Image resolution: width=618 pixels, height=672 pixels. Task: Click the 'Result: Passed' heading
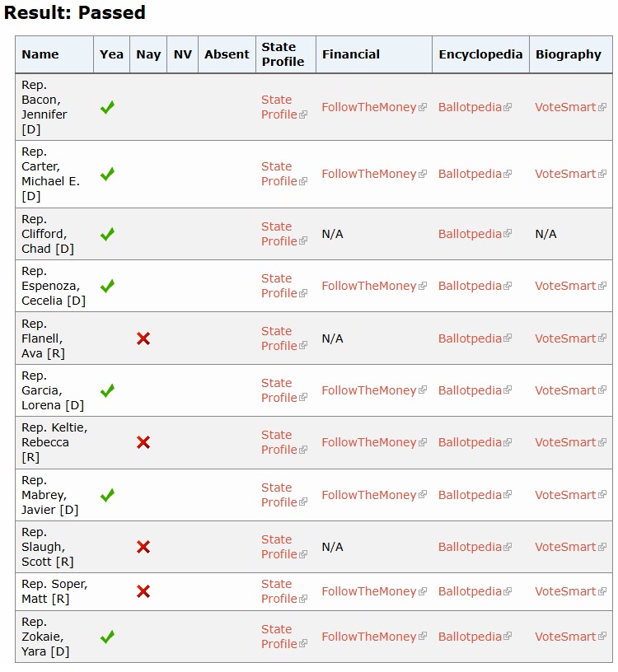[x=75, y=12]
